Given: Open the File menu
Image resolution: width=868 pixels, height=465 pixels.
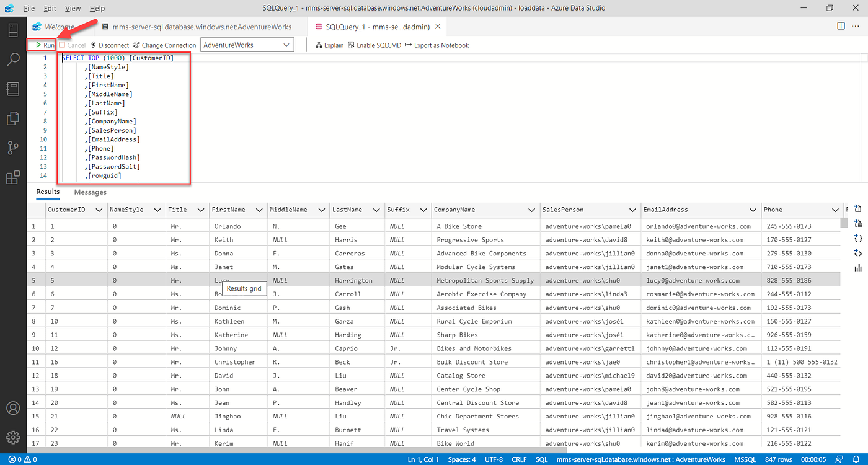Looking at the screenshot, I should 29,8.
